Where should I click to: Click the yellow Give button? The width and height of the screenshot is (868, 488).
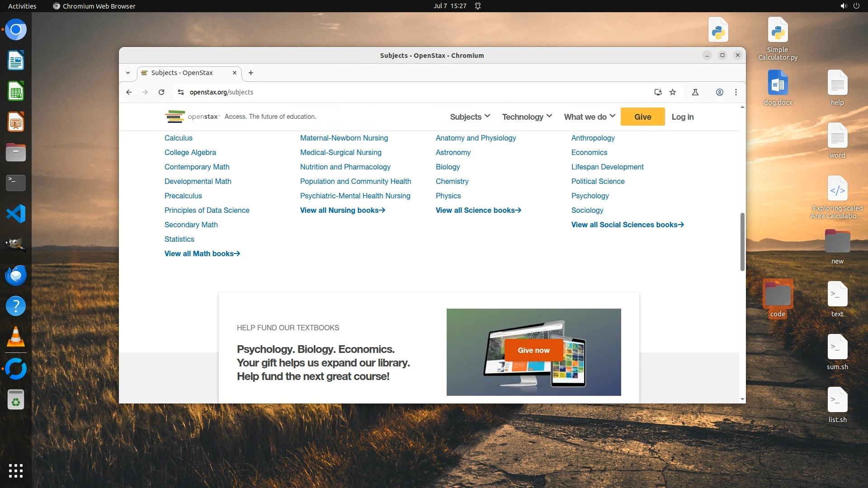[642, 117]
